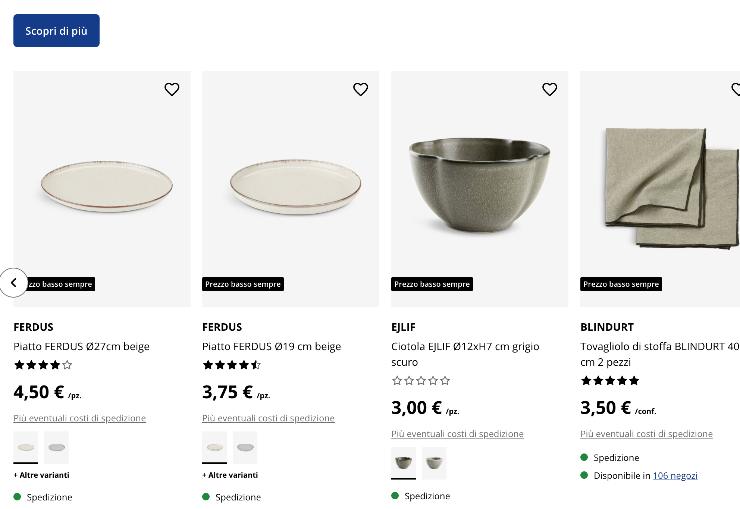The image size is (740, 509).
Task: Click the Scopri di più button
Action: click(x=56, y=31)
